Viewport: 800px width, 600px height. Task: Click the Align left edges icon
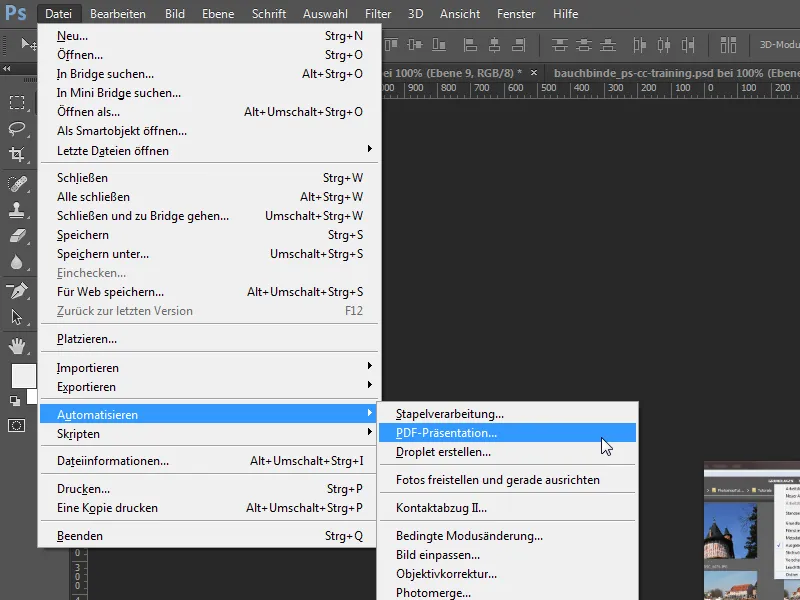tap(470, 45)
